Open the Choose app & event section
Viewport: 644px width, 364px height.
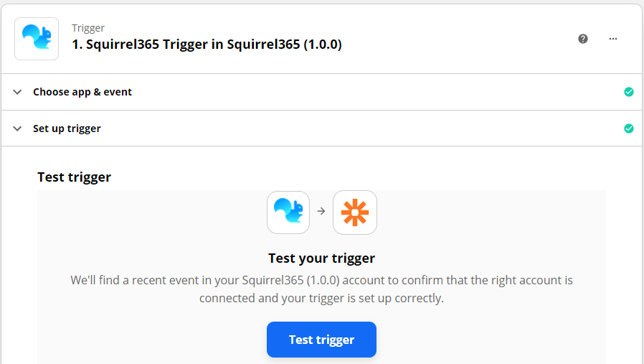[x=321, y=92]
